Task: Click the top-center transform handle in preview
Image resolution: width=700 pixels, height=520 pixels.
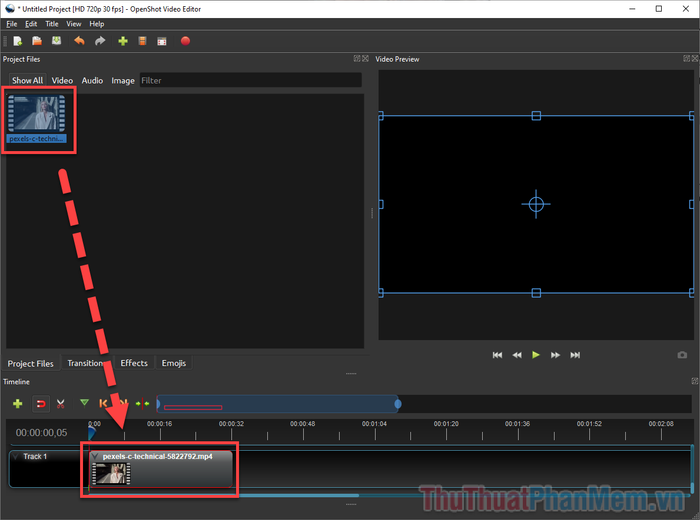Action: click(x=536, y=116)
